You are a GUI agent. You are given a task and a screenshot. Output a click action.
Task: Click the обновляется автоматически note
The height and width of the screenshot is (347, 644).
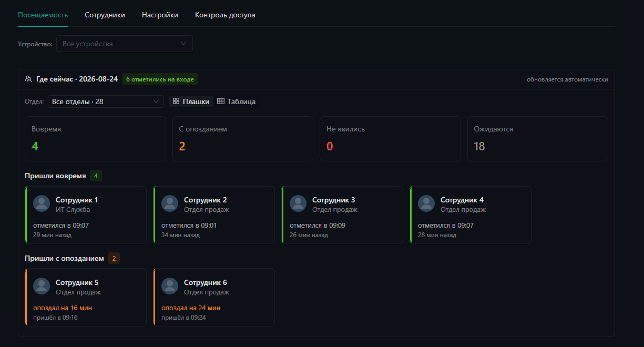(x=567, y=79)
